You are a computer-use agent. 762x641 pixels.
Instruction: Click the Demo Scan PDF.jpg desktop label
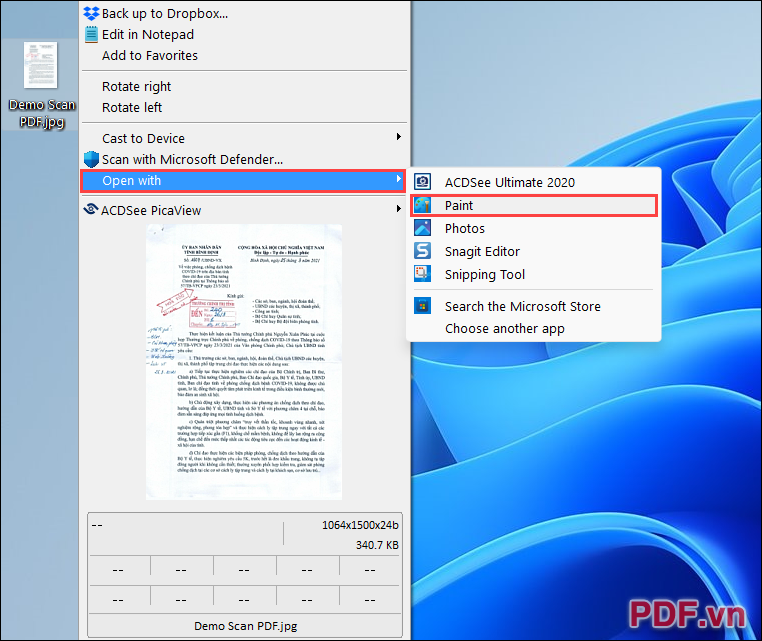pos(42,113)
